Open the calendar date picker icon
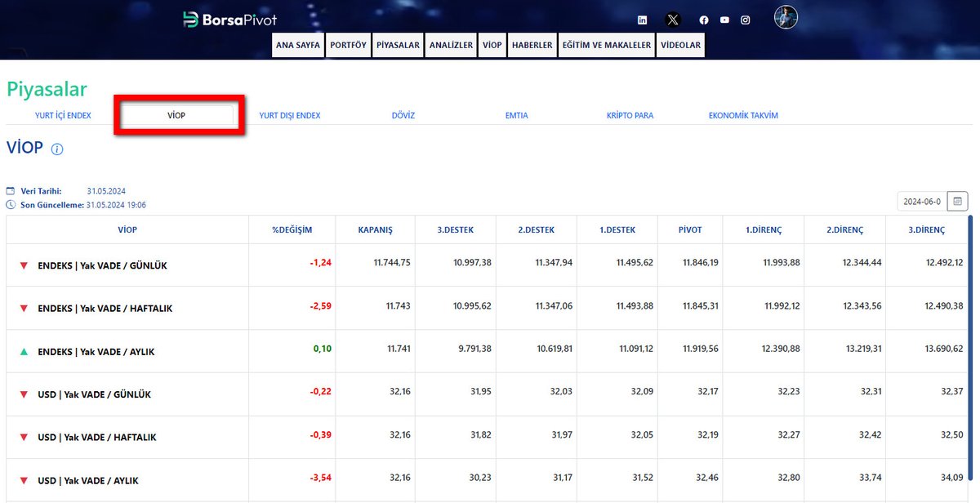980x503 pixels. (x=959, y=201)
